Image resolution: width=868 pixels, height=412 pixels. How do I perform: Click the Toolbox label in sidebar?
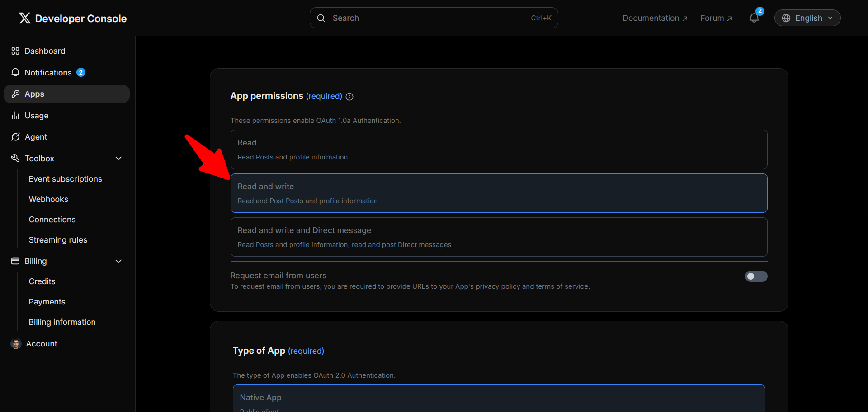pyautogui.click(x=39, y=159)
